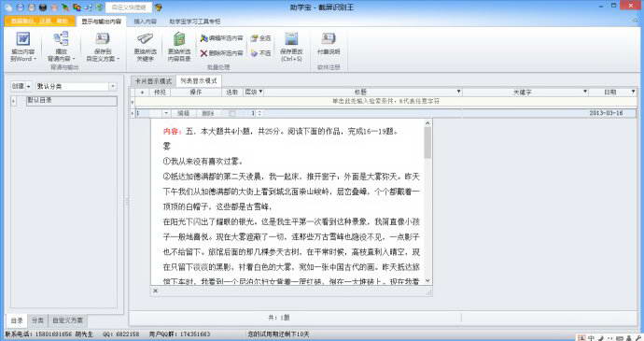
Task: Switch to 目录 bottom tab
Action: [17, 320]
